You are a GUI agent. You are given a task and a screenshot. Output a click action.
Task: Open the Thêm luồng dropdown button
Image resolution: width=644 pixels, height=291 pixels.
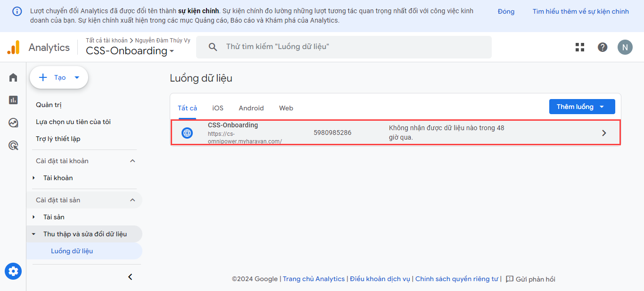tap(582, 107)
